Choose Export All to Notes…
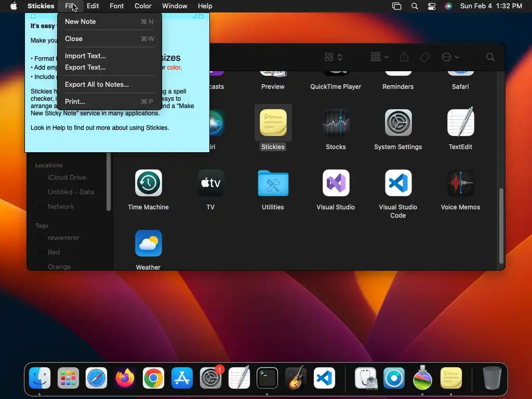532x399 pixels. [x=109, y=85]
